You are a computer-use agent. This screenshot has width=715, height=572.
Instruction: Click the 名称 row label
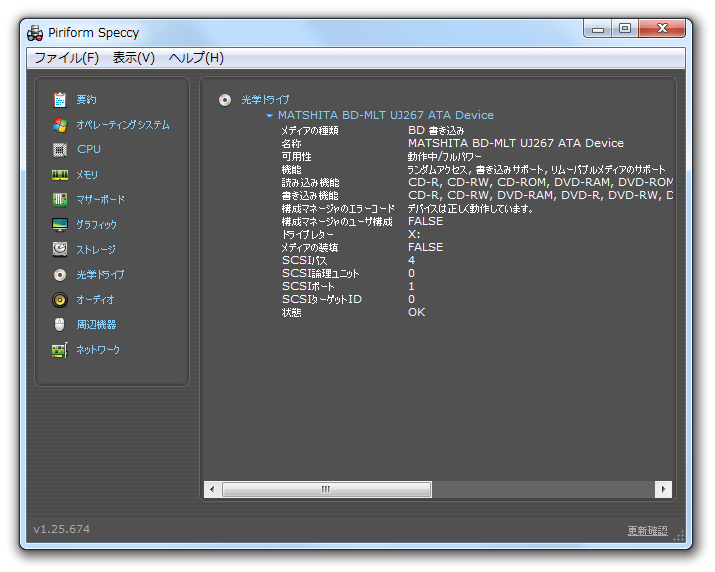(x=291, y=144)
